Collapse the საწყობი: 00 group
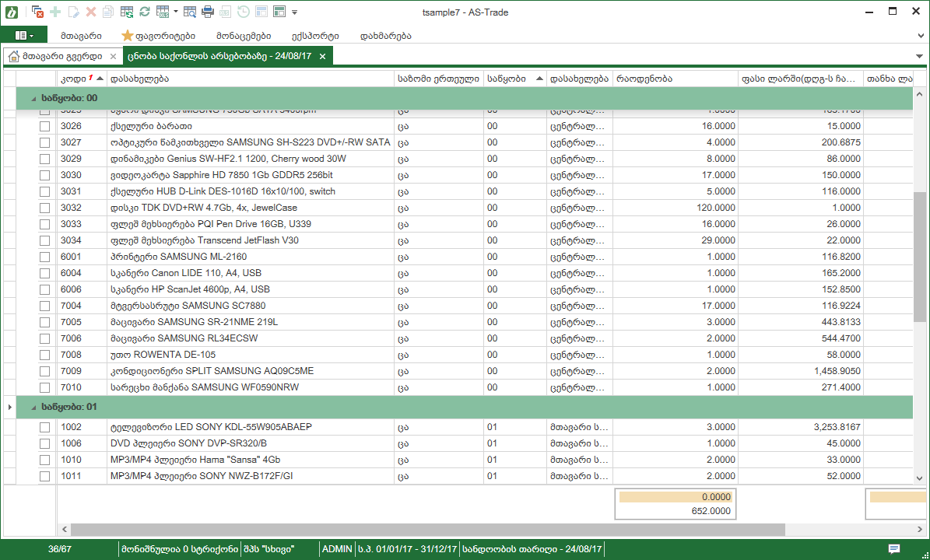The width and height of the screenshot is (930, 560). 33,99
